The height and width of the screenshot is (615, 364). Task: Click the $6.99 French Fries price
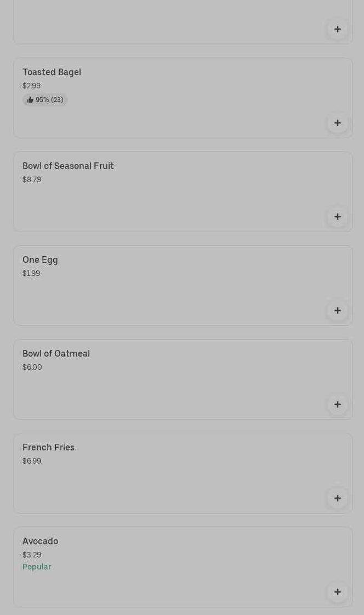tap(32, 461)
